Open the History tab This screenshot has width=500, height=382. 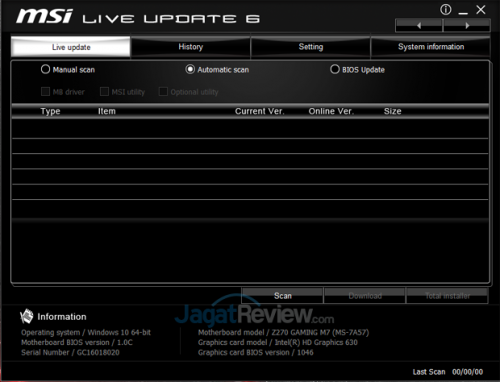tap(191, 47)
